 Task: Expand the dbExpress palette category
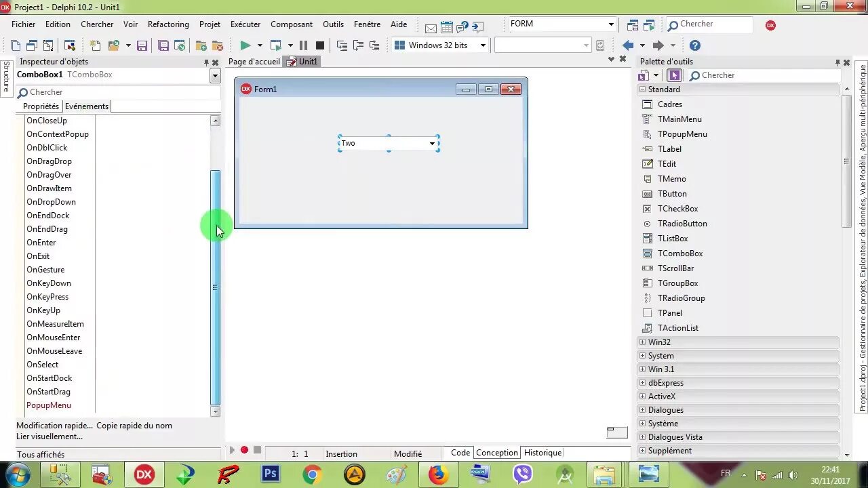point(642,383)
